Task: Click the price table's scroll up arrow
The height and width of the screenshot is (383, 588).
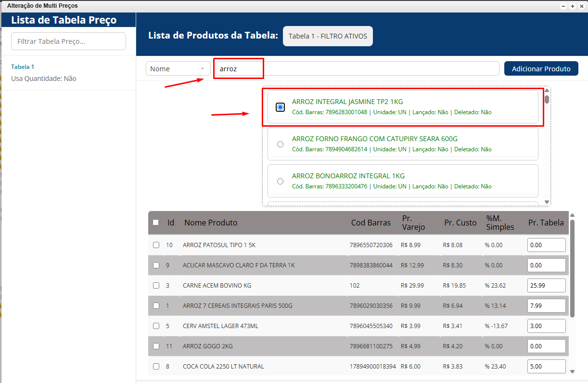Action: tap(572, 215)
